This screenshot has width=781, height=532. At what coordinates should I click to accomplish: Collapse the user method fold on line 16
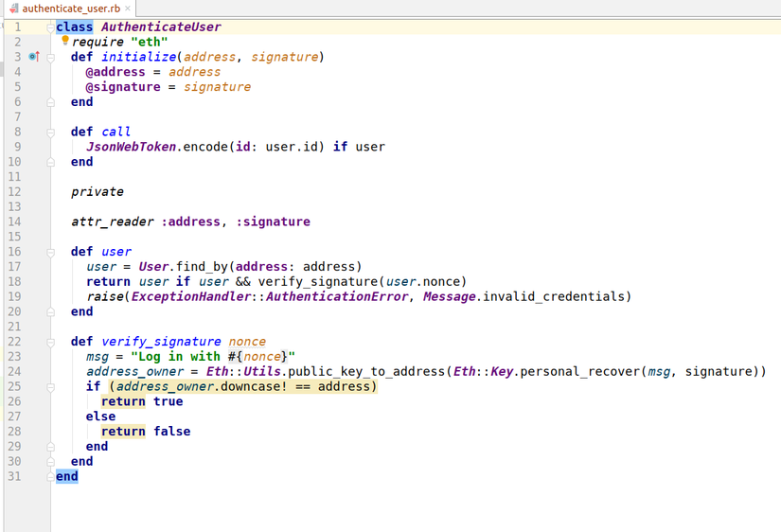click(x=50, y=253)
